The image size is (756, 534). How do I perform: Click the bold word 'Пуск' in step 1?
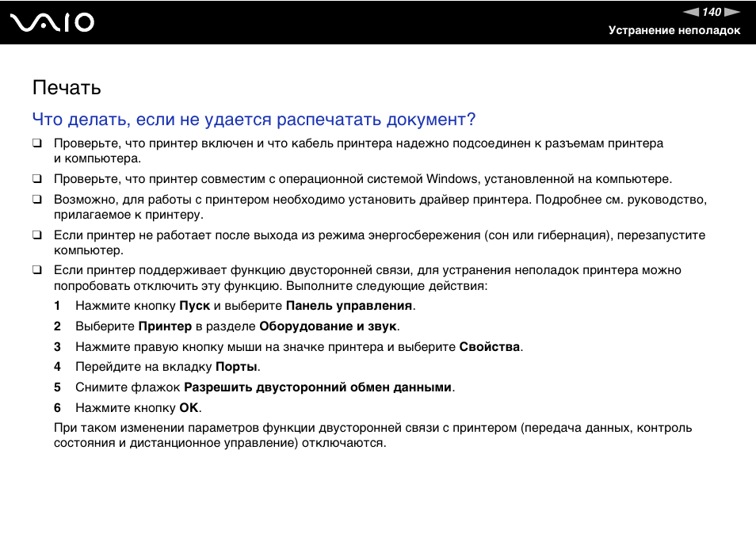pyautogui.click(x=194, y=306)
